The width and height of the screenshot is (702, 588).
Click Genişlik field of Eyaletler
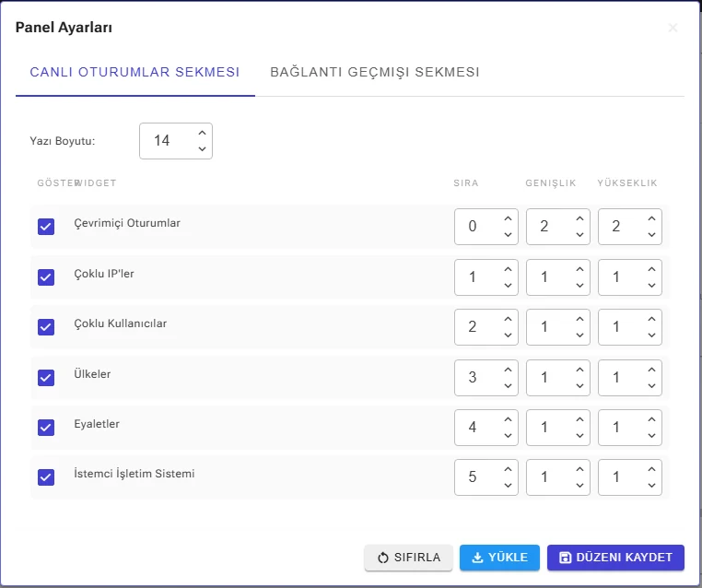[558, 428]
